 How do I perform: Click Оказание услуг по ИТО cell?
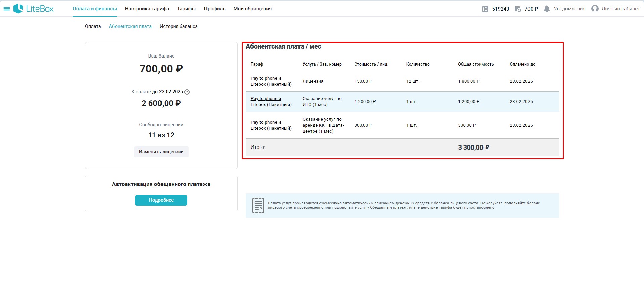tap(322, 102)
